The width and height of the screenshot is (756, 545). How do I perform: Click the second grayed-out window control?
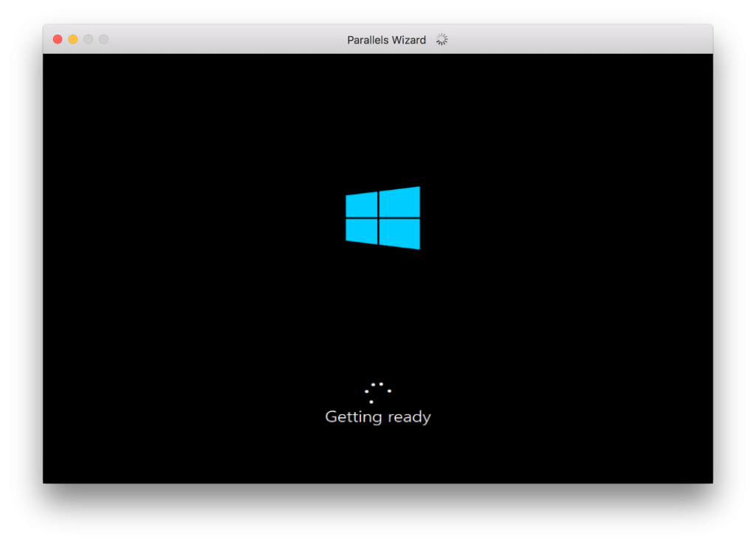point(104,39)
